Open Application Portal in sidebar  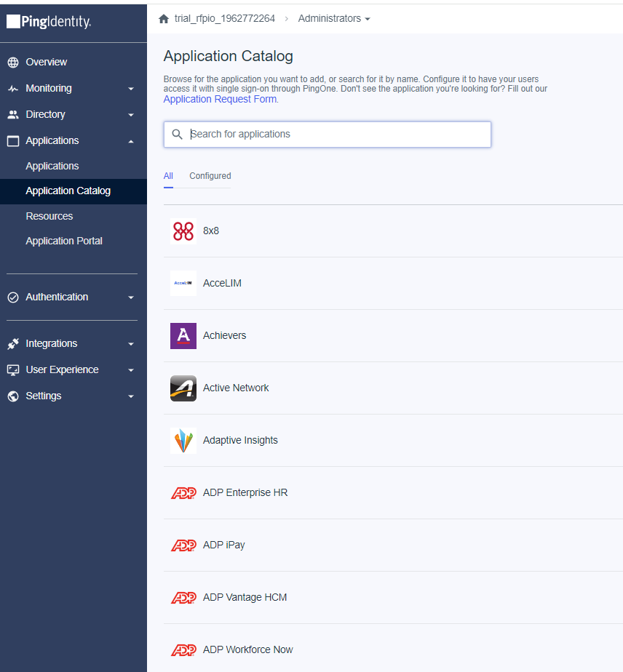tap(64, 241)
